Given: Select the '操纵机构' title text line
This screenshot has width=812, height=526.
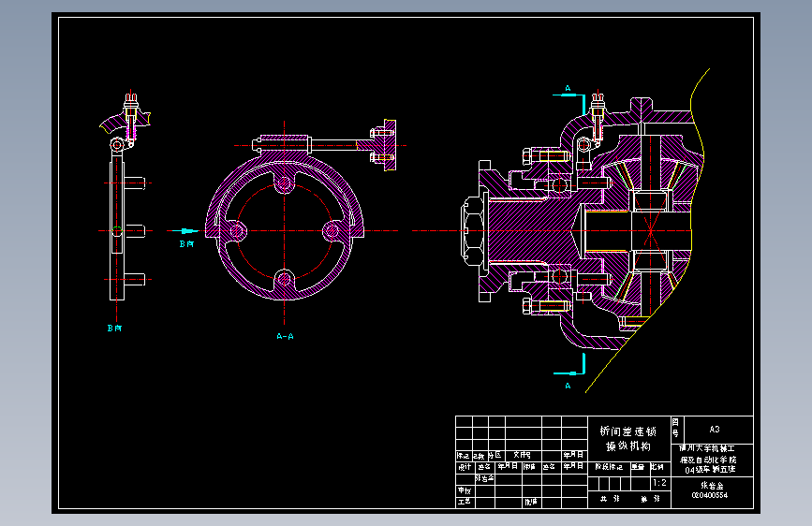Looking at the screenshot, I should coord(628,446).
